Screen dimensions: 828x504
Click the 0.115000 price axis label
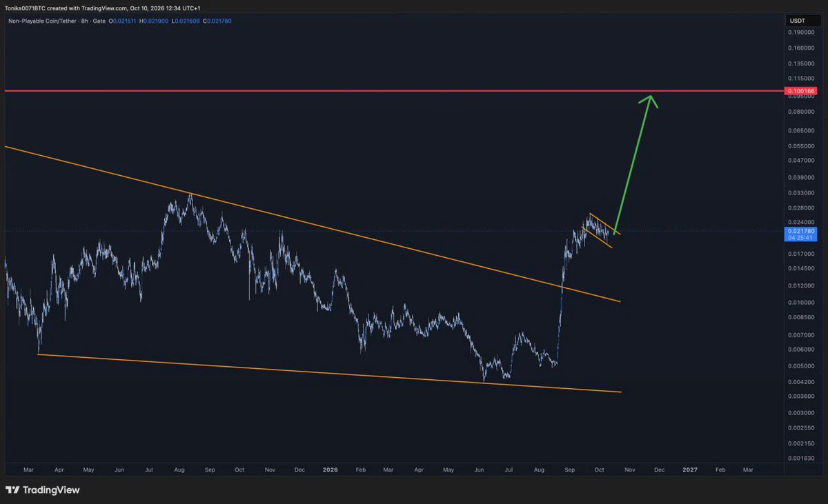coord(802,79)
